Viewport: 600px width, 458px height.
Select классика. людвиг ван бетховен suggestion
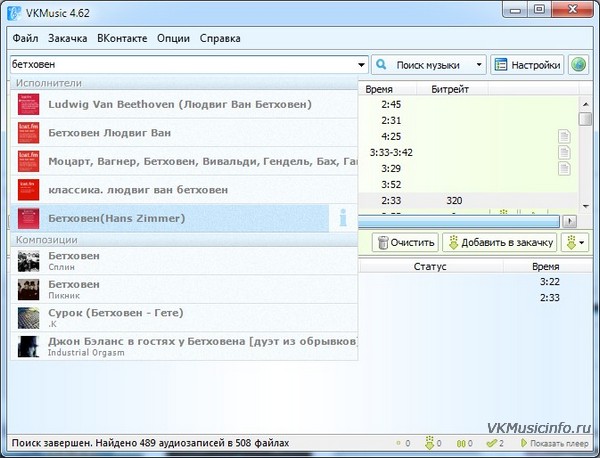coord(184,190)
